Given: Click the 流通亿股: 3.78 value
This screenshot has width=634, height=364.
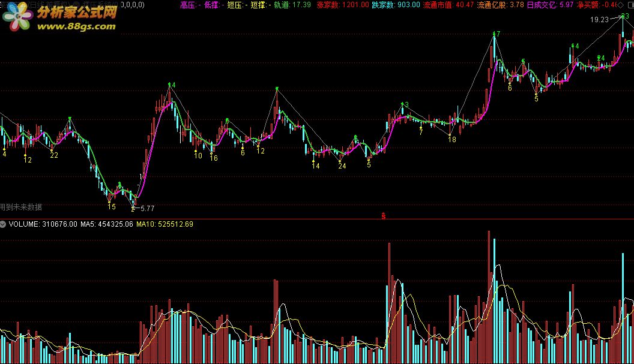Looking at the screenshot, I should click(500, 5).
